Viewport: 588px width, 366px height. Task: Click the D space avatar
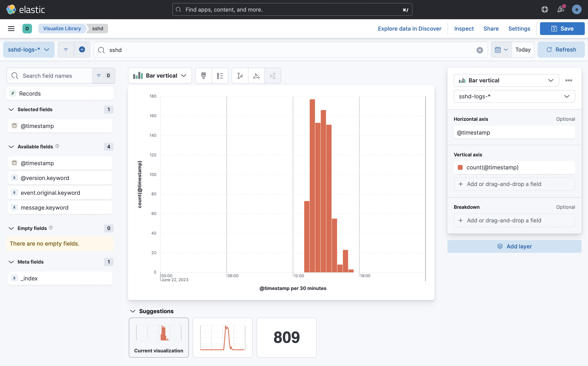[27, 29]
